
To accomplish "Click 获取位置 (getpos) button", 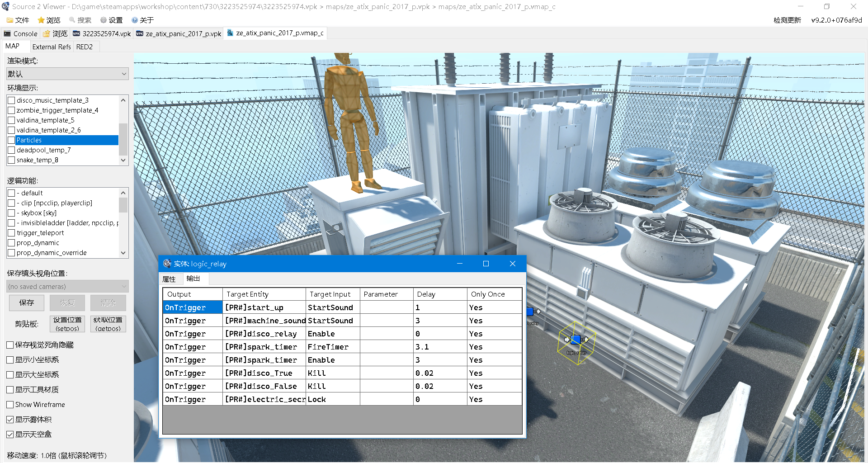I will coord(108,324).
